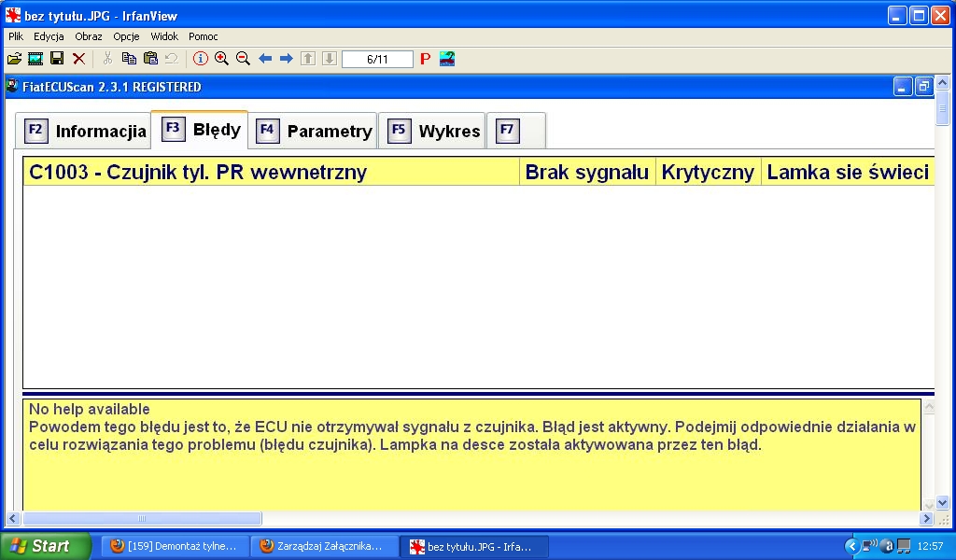Click the horizontal scrollbar right arrow
Image resolution: width=956 pixels, height=560 pixels.
(927, 519)
